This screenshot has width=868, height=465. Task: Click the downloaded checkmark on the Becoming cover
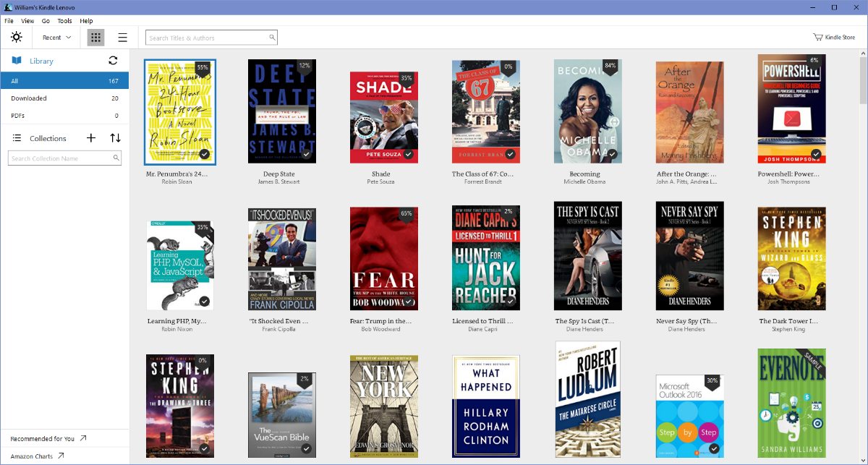[x=613, y=154]
